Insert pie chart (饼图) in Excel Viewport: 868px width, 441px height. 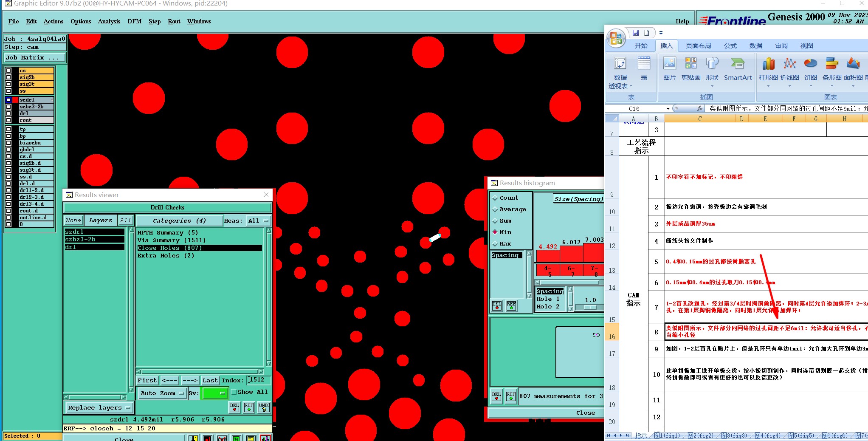point(811,72)
